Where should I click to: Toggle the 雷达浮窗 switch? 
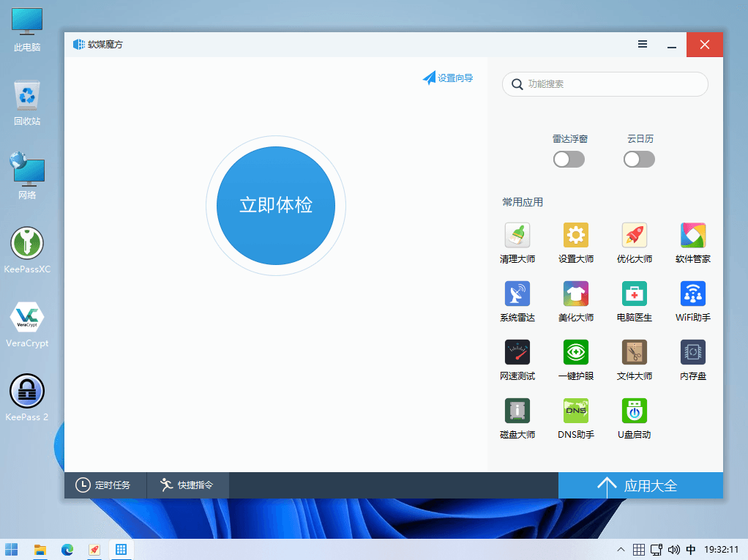(569, 160)
